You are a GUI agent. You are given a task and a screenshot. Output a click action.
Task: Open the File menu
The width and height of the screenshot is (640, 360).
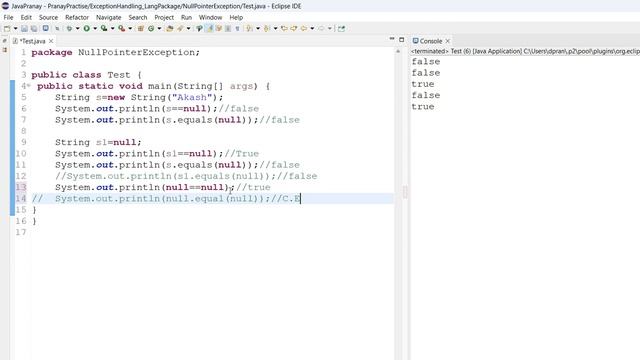point(9,18)
